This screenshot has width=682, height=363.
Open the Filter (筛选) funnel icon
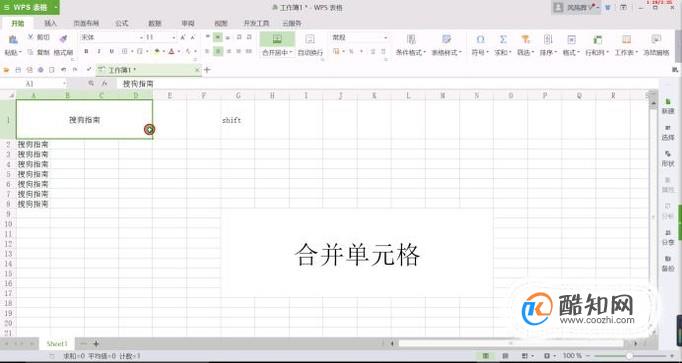click(525, 40)
